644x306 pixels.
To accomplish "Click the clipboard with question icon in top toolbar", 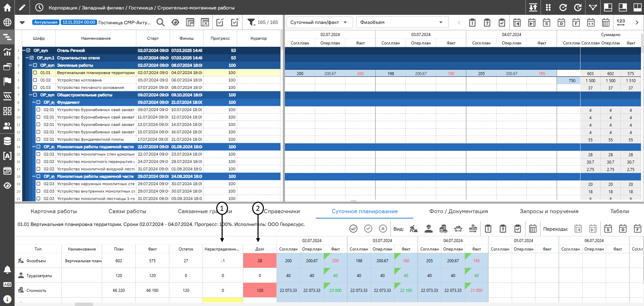I will pyautogui.click(x=487, y=23).
